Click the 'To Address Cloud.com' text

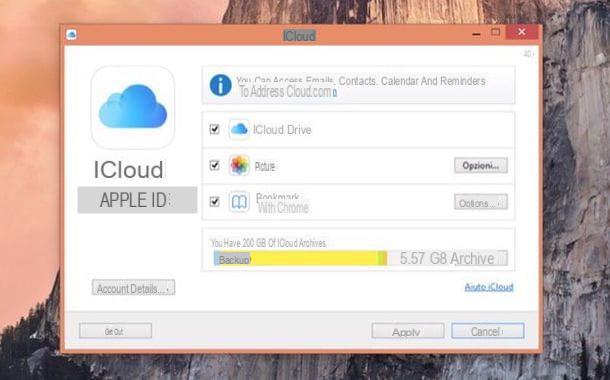tap(287, 92)
